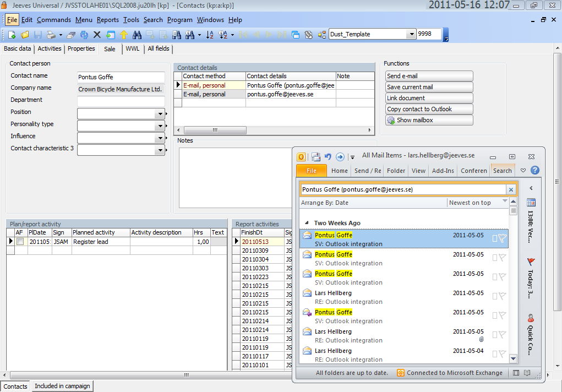Click the cascading windows toolbar icon
The width and height of the screenshot is (562, 392).
(296, 35)
